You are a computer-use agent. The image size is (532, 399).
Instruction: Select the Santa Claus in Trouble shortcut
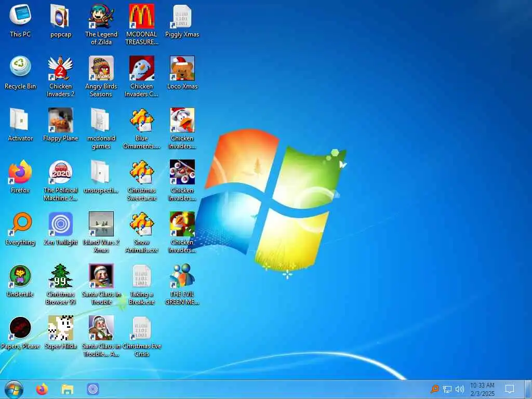click(x=101, y=285)
